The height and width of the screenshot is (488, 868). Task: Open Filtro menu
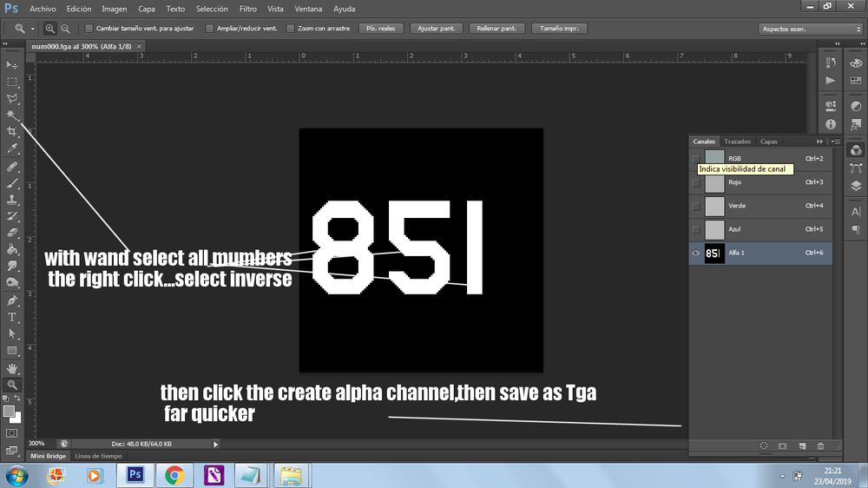point(248,9)
